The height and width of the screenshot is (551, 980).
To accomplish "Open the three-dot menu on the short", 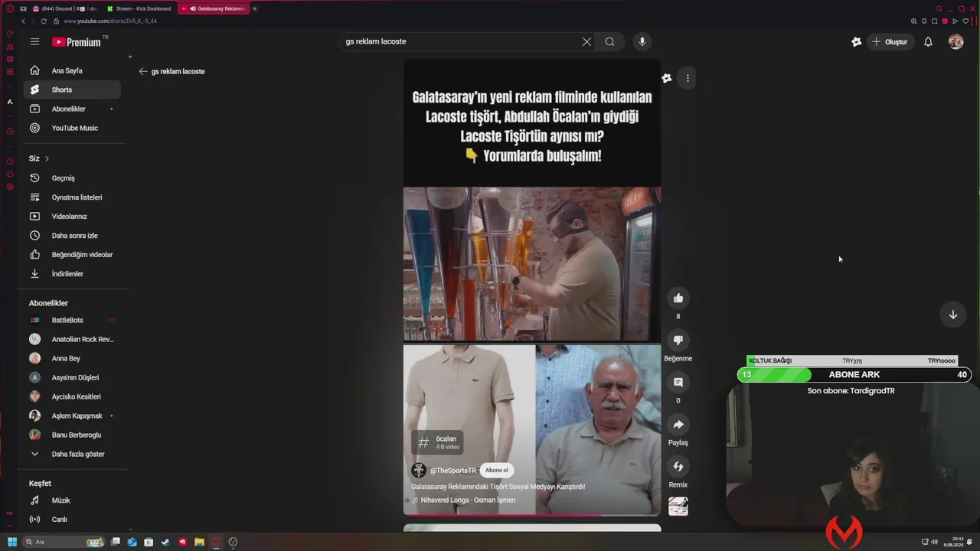I will (688, 78).
